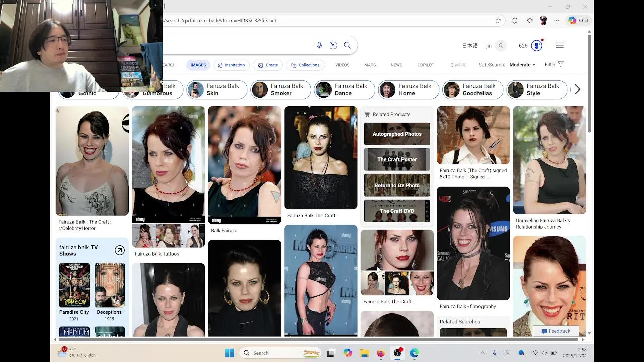Click the magnifier search button
The height and width of the screenshot is (362, 644).
[347, 45]
